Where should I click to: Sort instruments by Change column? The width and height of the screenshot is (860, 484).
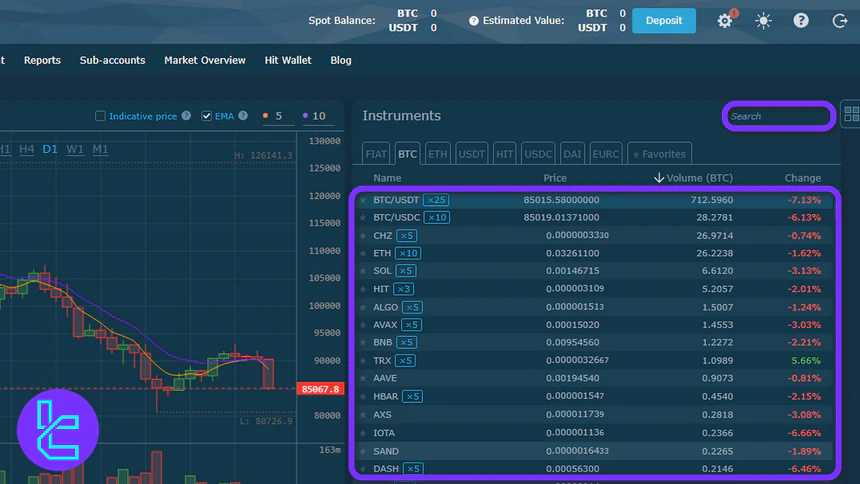[x=802, y=178]
